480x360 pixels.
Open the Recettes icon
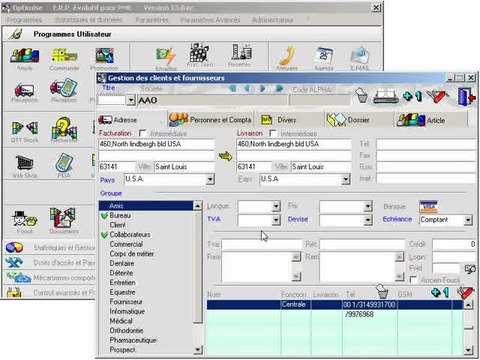[x=242, y=52]
